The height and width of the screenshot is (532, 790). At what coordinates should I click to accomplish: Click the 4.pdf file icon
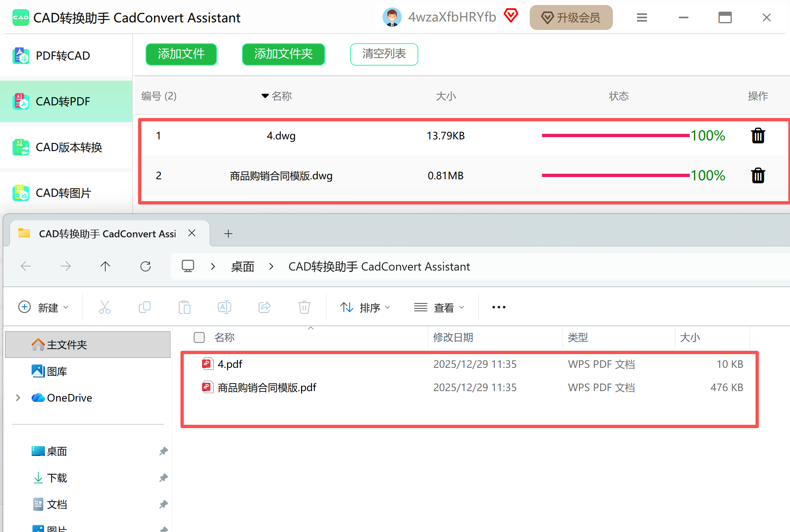pos(207,364)
